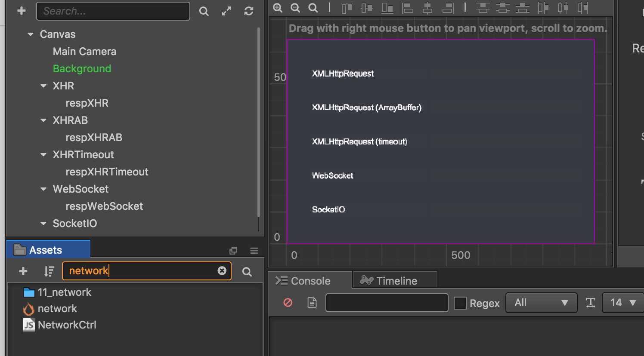The width and height of the screenshot is (644, 356).
Task: Select the Zoom In tool in the scene toolbar
Action: [x=278, y=8]
